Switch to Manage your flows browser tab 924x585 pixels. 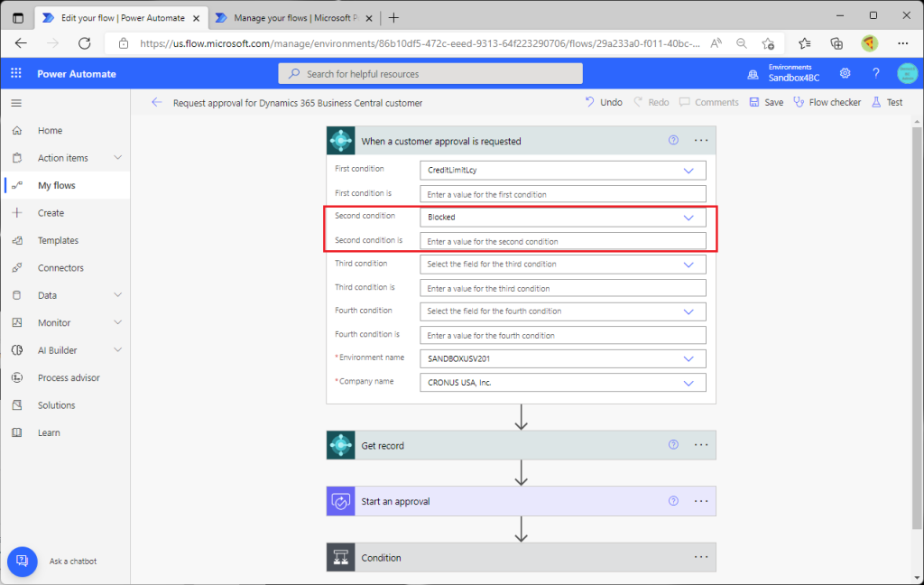point(295,18)
